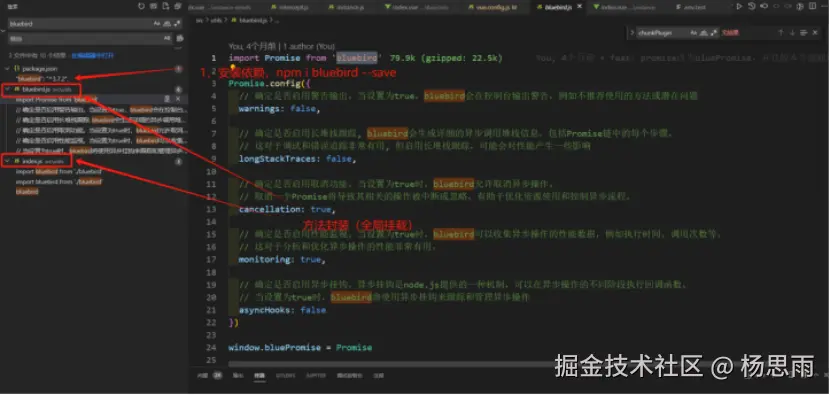Go to previous match in find widget
830x395 pixels.
780,33
